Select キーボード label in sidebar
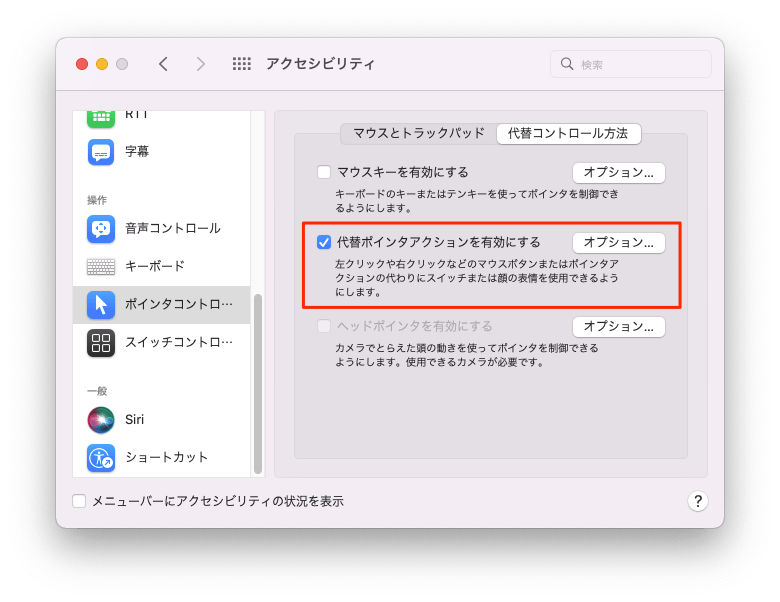The height and width of the screenshot is (602, 780). pyautogui.click(x=155, y=267)
